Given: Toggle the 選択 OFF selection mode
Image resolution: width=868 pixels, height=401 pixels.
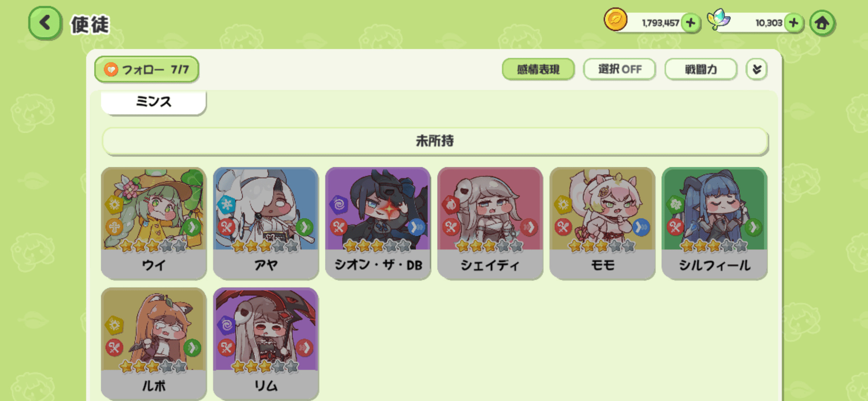Looking at the screenshot, I should point(619,69).
